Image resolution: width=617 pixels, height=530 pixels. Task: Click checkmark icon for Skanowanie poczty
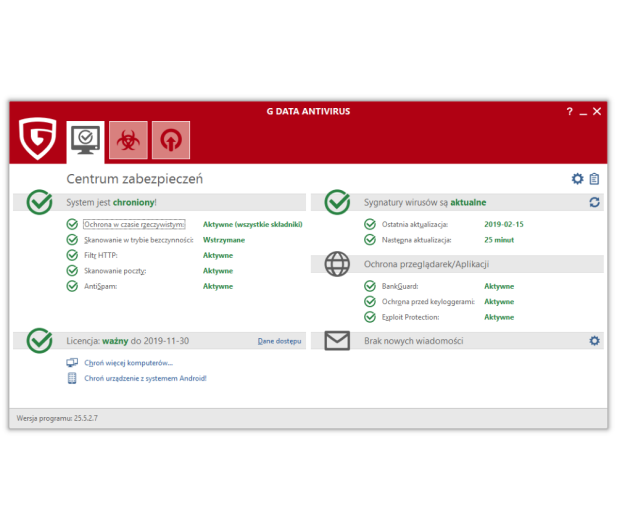pyautogui.click(x=72, y=271)
